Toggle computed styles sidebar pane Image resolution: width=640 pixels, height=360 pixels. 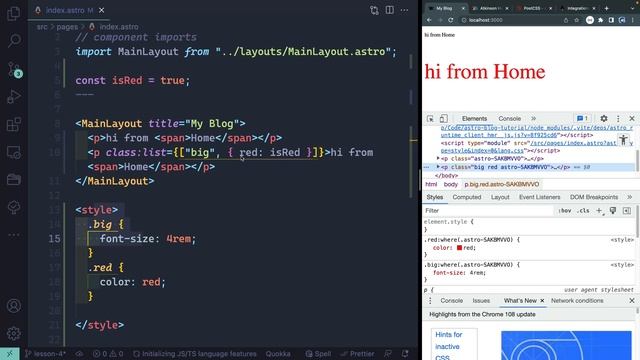pos(627,211)
